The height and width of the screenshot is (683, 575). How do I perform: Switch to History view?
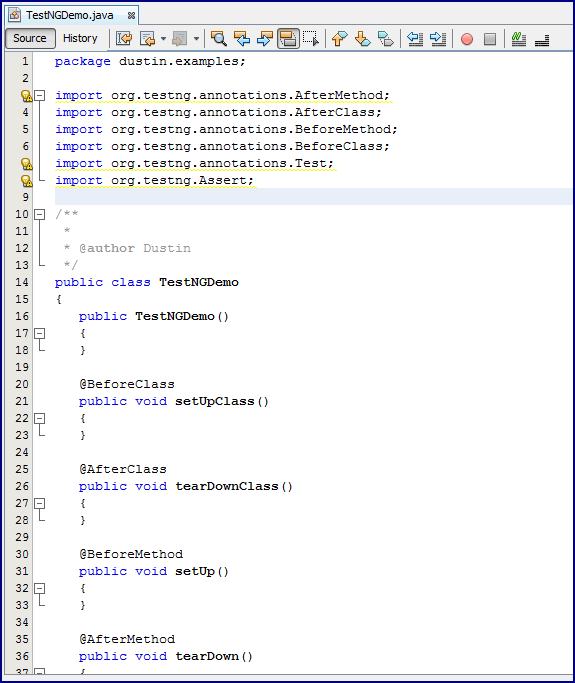[x=80, y=38]
